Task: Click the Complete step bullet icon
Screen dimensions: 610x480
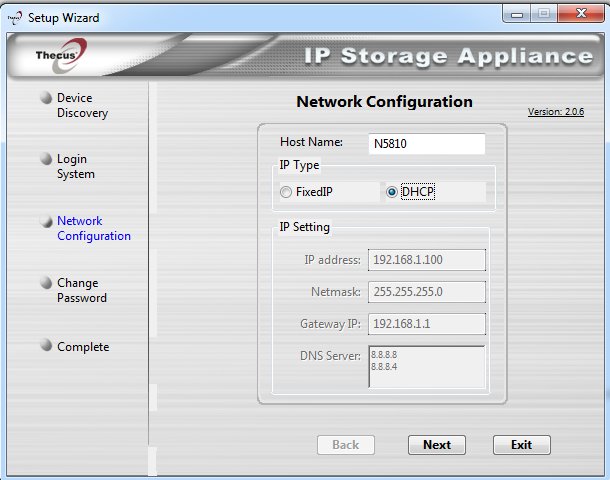Action: pos(45,346)
